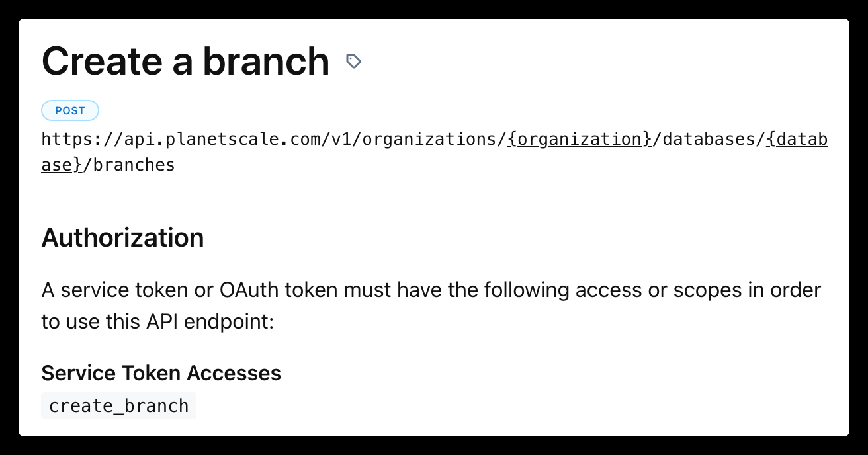
Task: Click the Service Token Accesses subheading
Action: pyautogui.click(x=161, y=373)
